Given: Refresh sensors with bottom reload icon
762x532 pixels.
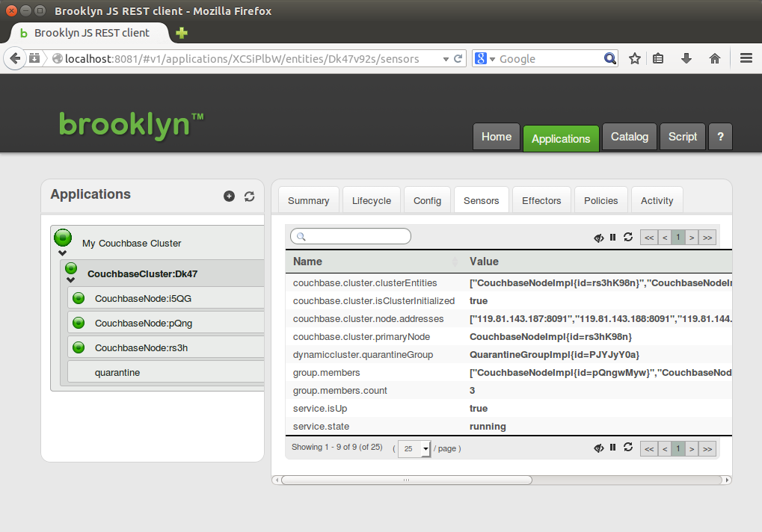Looking at the screenshot, I should (628, 447).
